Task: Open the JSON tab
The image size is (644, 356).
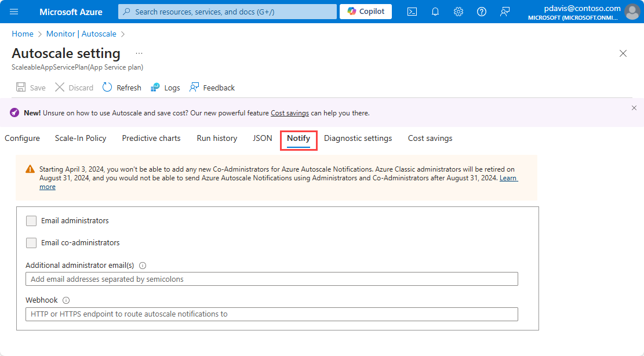Action: [263, 139]
